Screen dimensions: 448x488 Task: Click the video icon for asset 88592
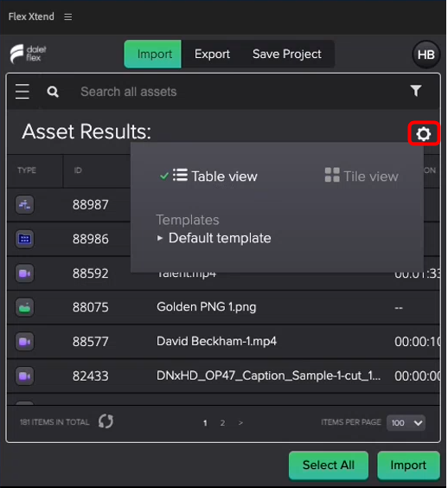tap(24, 273)
